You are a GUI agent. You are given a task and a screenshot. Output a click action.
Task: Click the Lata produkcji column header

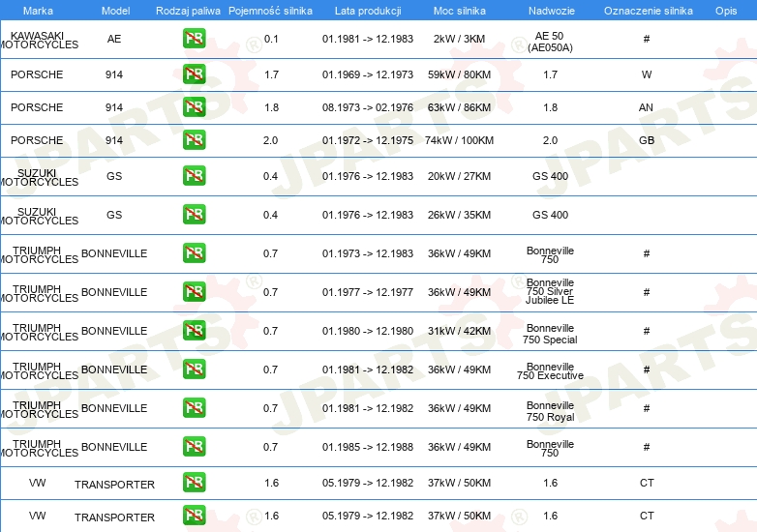pos(368,11)
